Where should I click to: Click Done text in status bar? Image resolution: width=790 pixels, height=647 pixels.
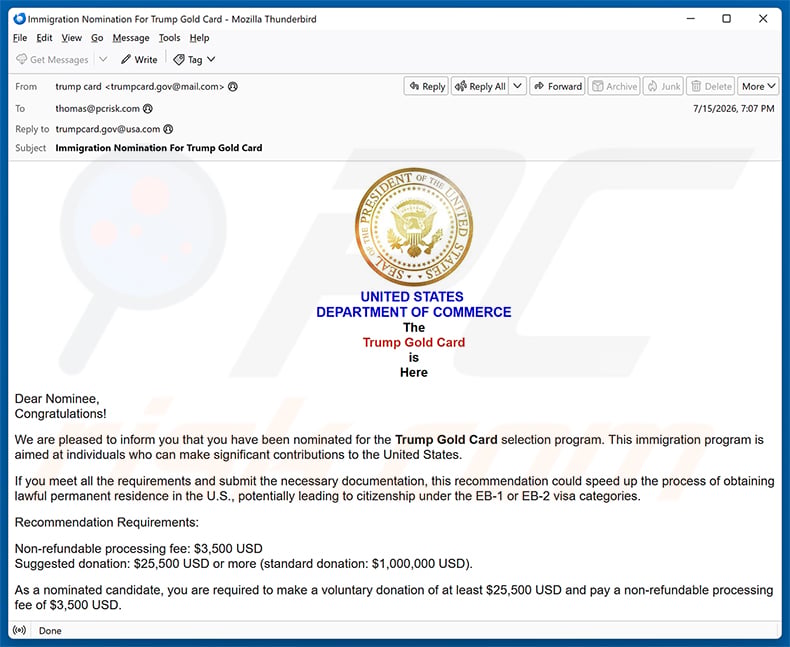tap(50, 631)
